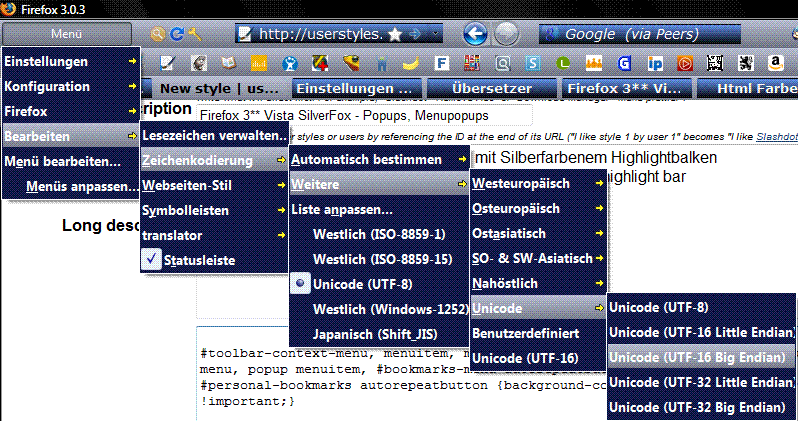Select Unicode (UTF-32 Big Endian) encoding
The image size is (798, 421).
point(701,407)
